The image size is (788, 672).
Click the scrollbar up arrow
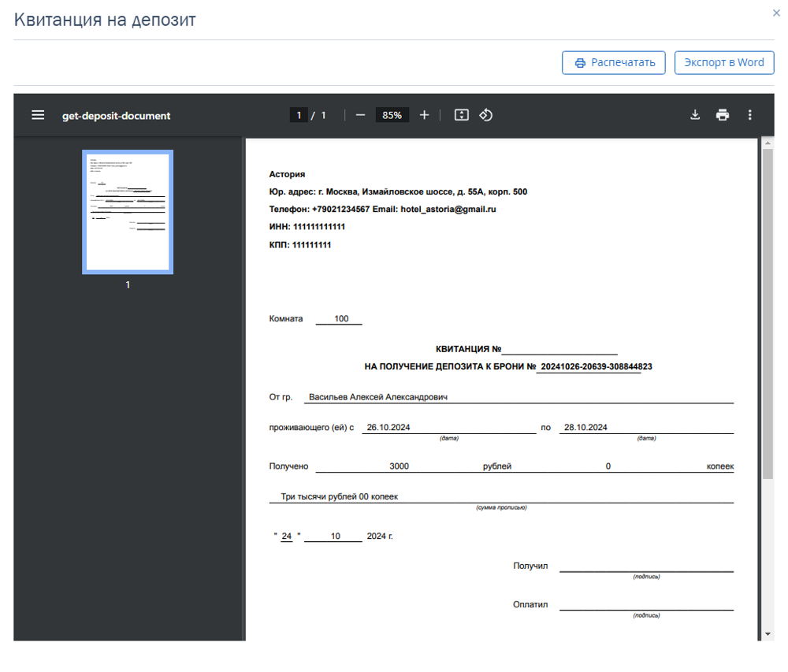(x=768, y=143)
